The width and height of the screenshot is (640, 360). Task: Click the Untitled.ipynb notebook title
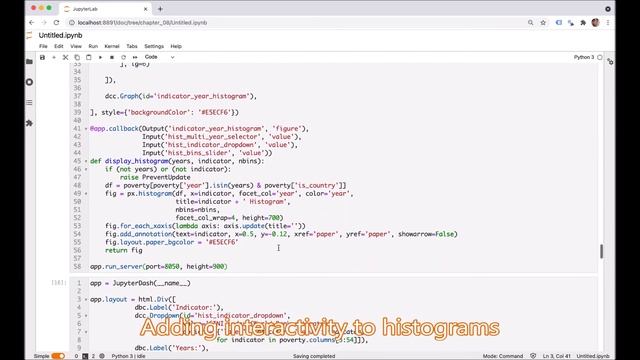click(60, 36)
